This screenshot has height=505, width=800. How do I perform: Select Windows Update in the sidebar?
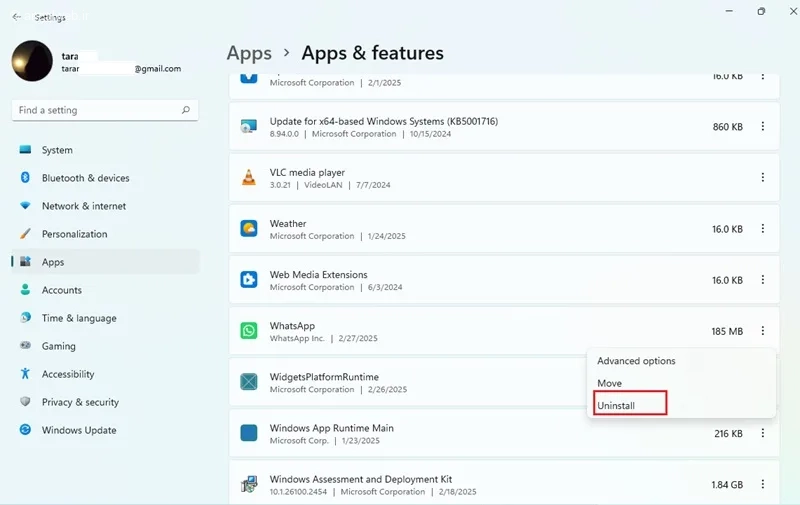click(105, 430)
